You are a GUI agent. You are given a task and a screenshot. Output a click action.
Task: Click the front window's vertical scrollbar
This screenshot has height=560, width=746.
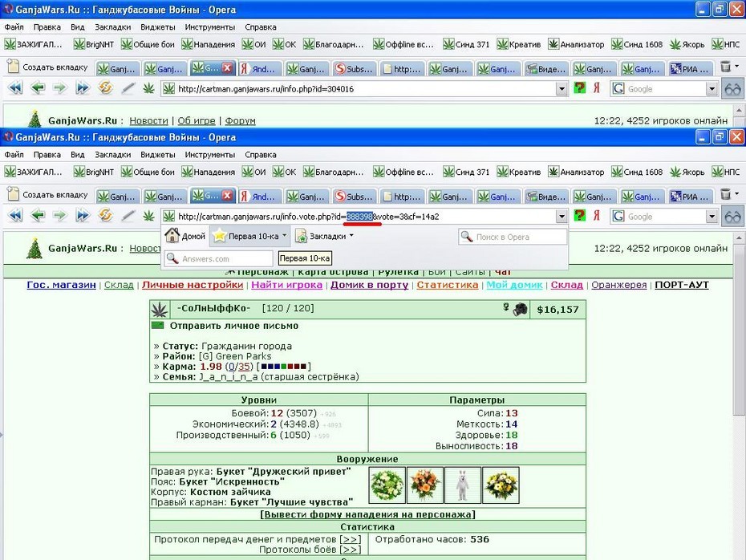[739, 396]
